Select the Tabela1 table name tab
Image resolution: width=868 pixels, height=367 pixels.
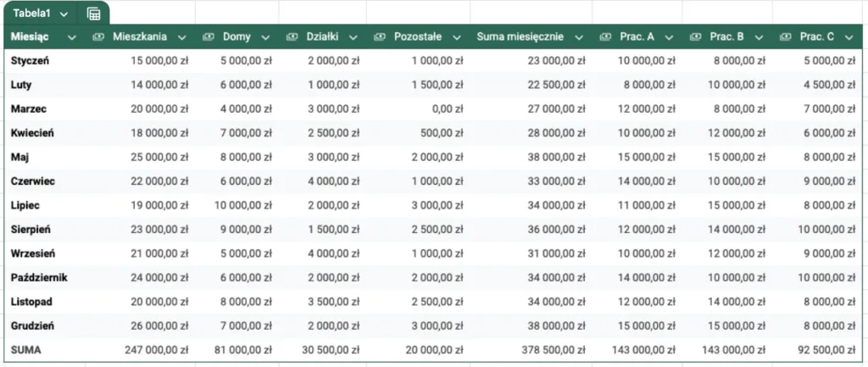32,14
